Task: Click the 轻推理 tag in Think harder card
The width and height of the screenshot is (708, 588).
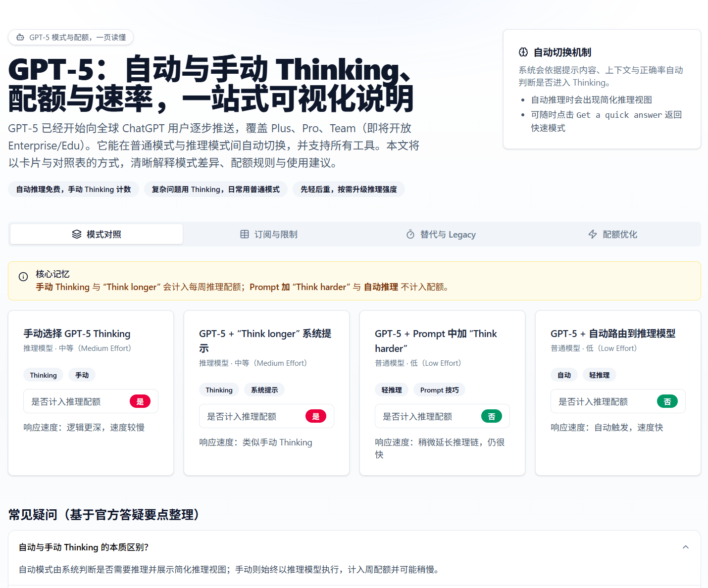Action: point(392,390)
